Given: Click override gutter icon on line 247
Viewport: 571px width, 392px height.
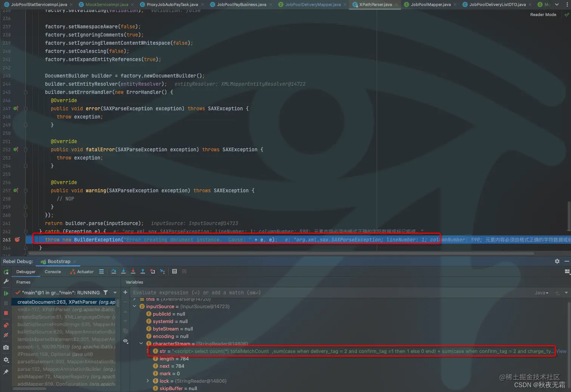Looking at the screenshot, I should [16, 108].
